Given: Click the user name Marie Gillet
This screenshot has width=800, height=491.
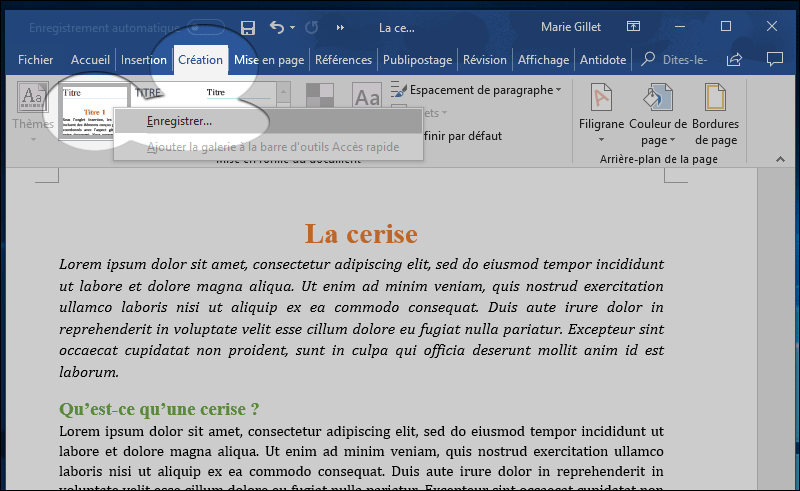Looking at the screenshot, I should [571, 27].
